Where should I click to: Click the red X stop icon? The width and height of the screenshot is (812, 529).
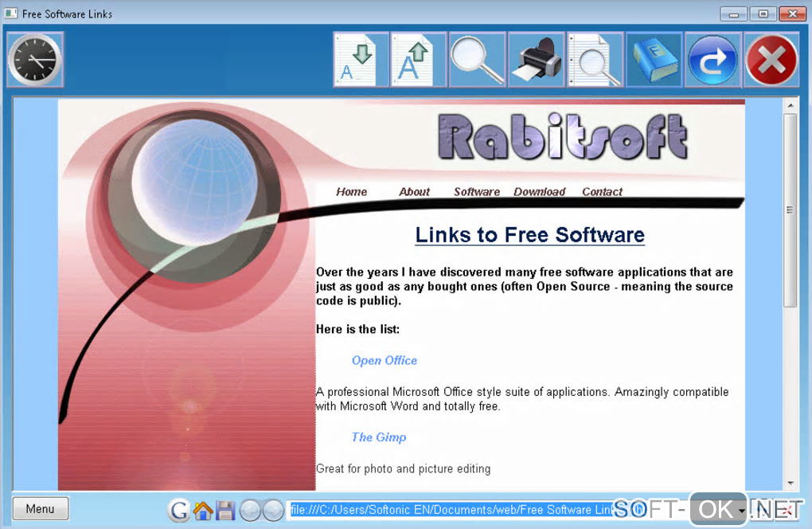pyautogui.click(x=771, y=60)
